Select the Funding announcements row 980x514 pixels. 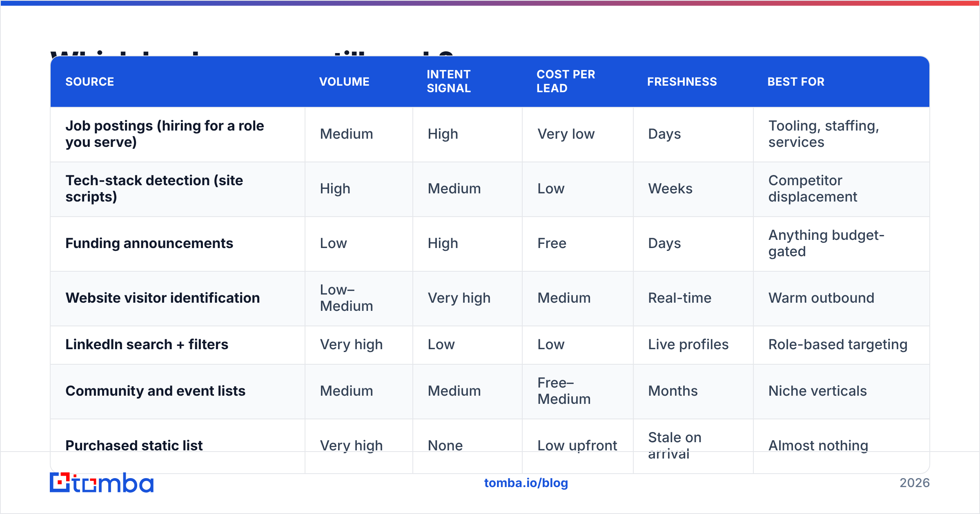(x=490, y=244)
